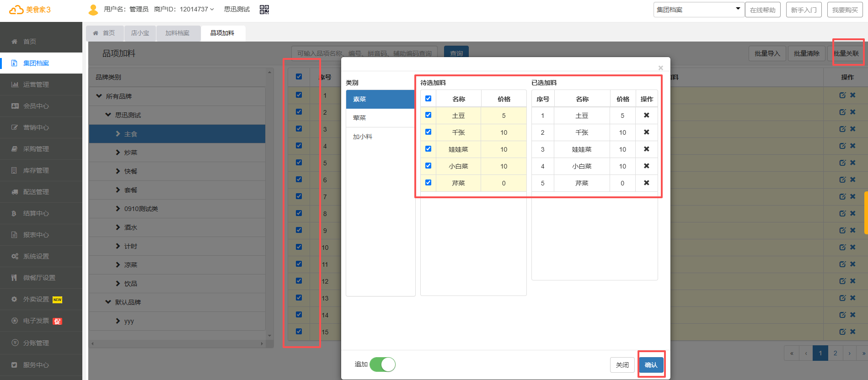Toggle the 追加 switch off
This screenshot has height=380, width=868.
pyautogui.click(x=382, y=364)
